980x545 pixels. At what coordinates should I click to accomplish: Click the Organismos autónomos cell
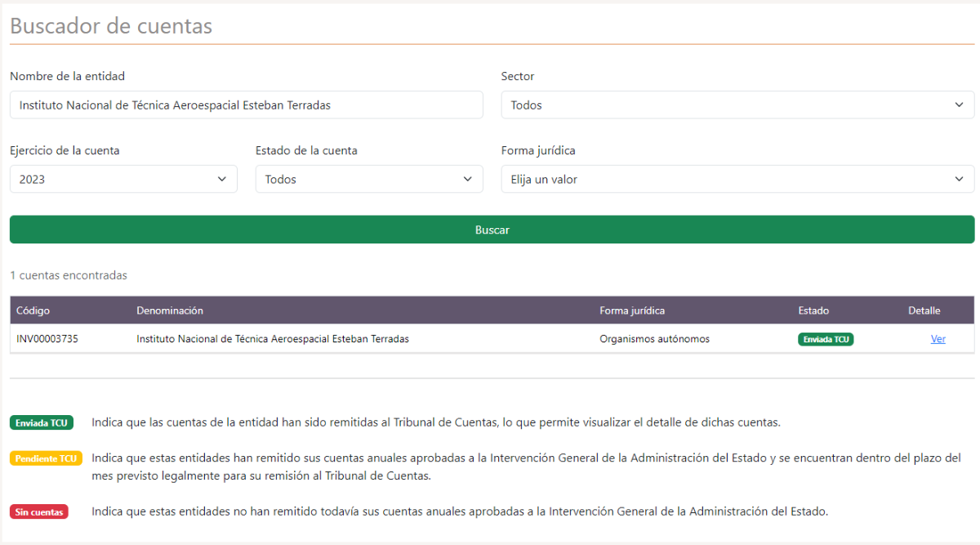pyautogui.click(x=654, y=339)
